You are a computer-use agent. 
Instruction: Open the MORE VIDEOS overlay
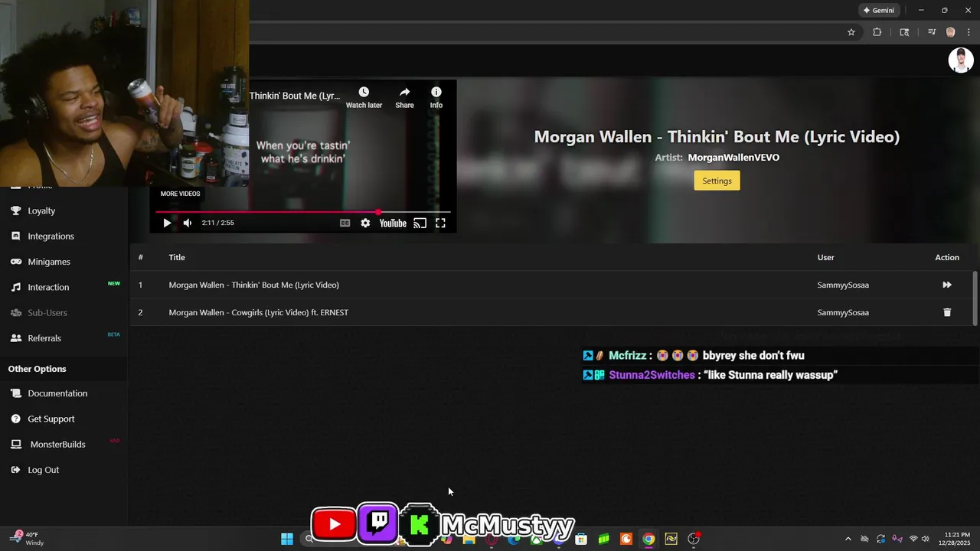point(180,194)
